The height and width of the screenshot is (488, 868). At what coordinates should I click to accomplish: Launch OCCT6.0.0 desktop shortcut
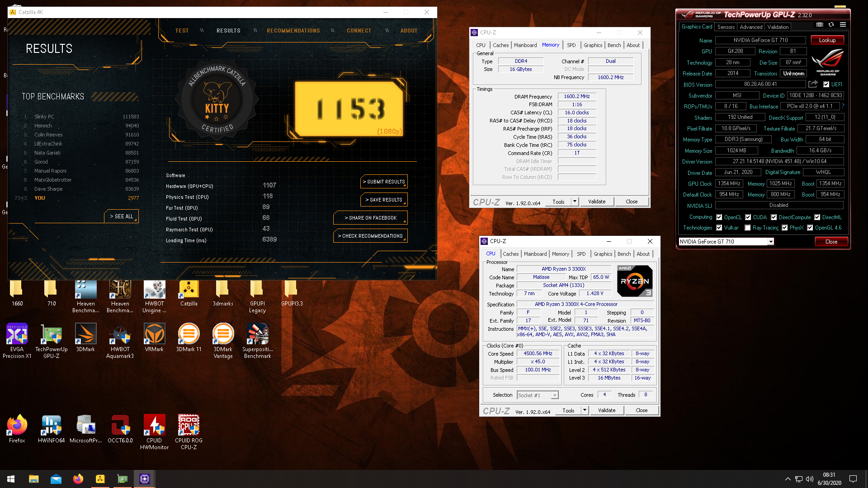click(120, 429)
